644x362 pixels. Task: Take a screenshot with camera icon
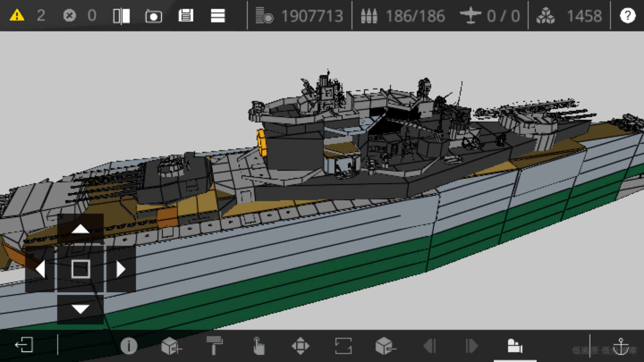tap(153, 16)
